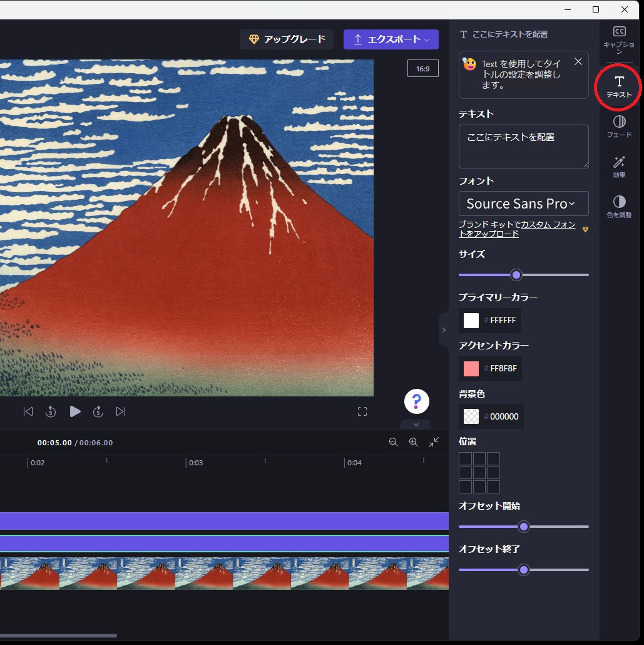The image size is (644, 645).
Task: Rewind 5 seconds
Action: click(x=51, y=411)
